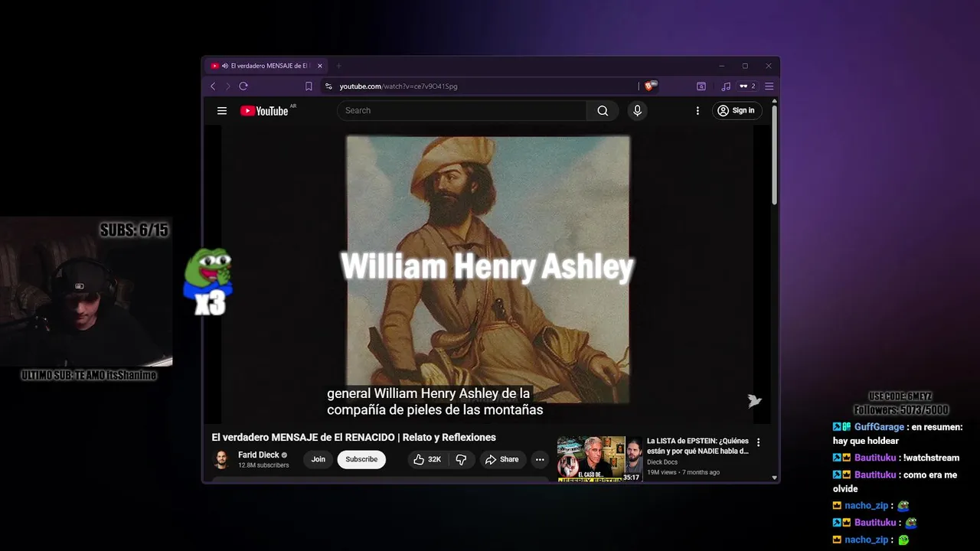Click the video title El verdadero MENSAJE

[354, 438]
